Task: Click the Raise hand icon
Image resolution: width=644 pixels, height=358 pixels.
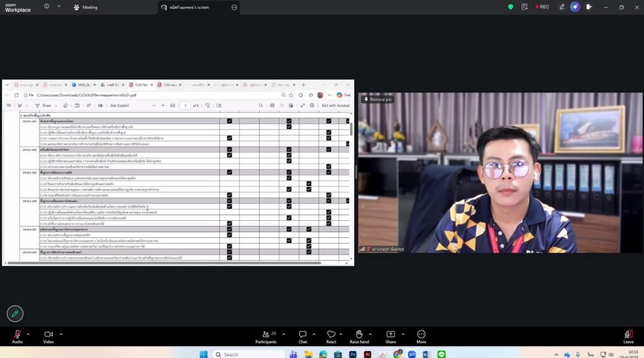Action: coord(358,335)
